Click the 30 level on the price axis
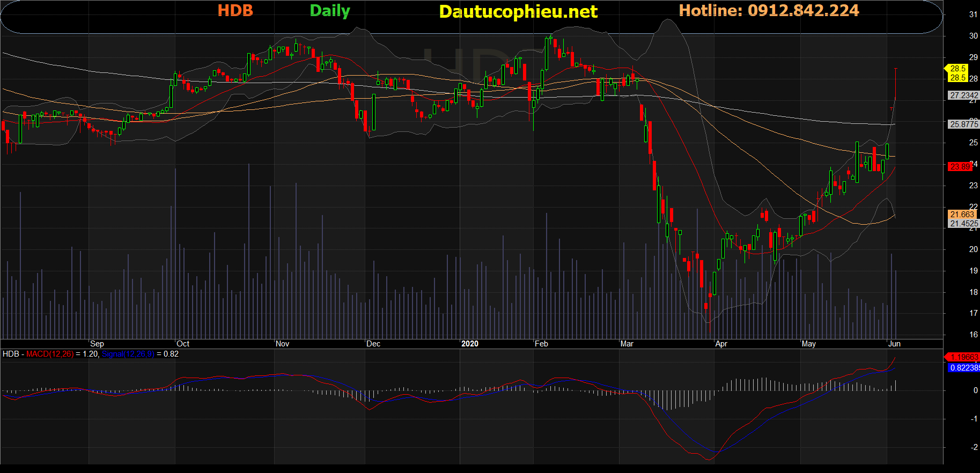The height and width of the screenshot is (473, 980). (973, 36)
